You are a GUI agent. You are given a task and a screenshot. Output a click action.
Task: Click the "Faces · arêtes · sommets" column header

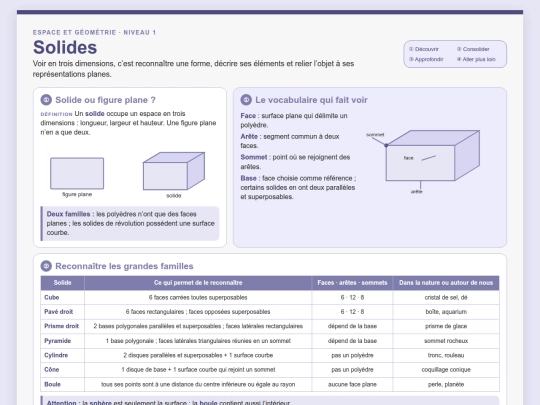tap(352, 283)
